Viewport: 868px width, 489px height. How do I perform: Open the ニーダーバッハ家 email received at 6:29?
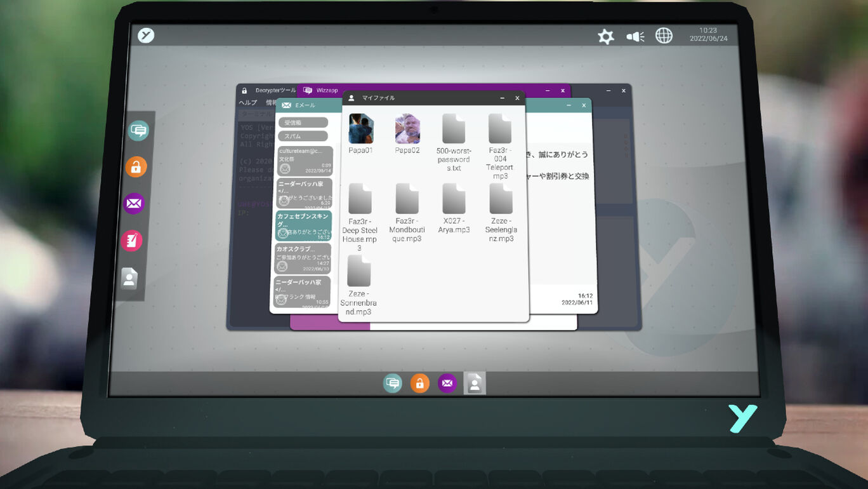pos(305,193)
